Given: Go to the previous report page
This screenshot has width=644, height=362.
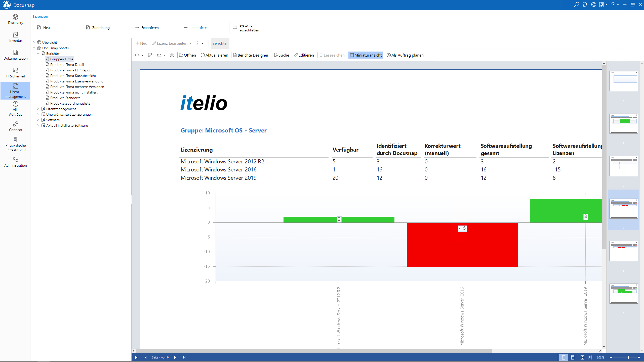Looking at the screenshot, I should (146, 357).
